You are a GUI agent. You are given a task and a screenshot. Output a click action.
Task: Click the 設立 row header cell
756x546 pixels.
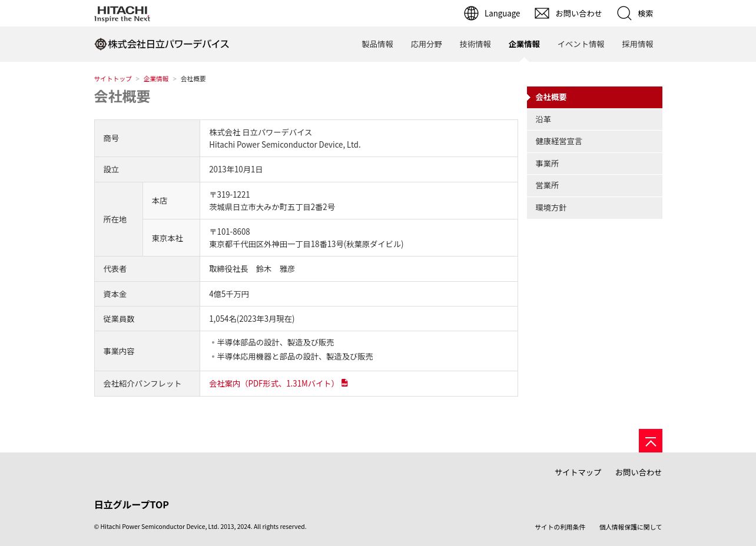pos(147,169)
